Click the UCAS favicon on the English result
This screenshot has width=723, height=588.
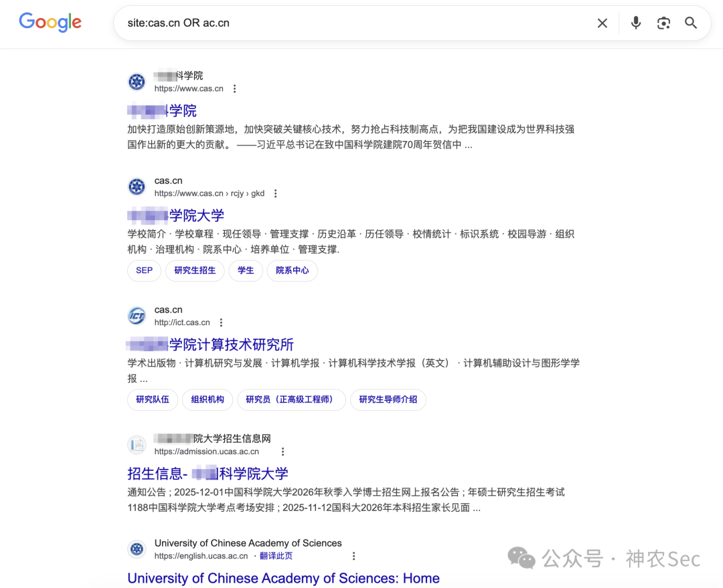coord(137,549)
